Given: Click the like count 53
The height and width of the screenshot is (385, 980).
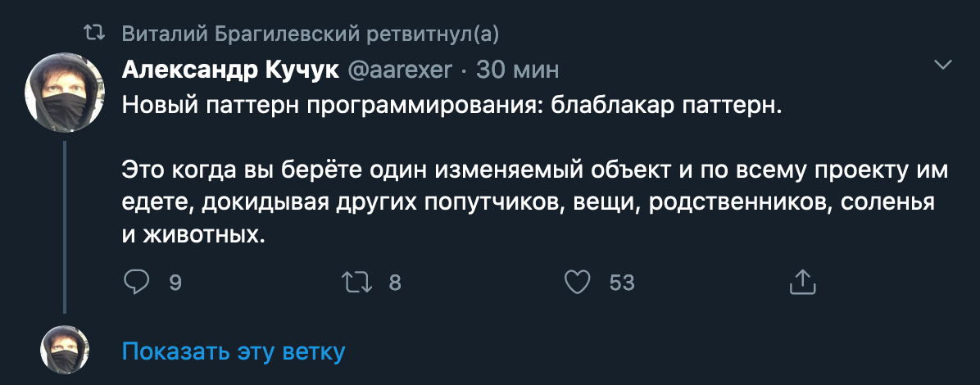Looking at the screenshot, I should pos(622,283).
